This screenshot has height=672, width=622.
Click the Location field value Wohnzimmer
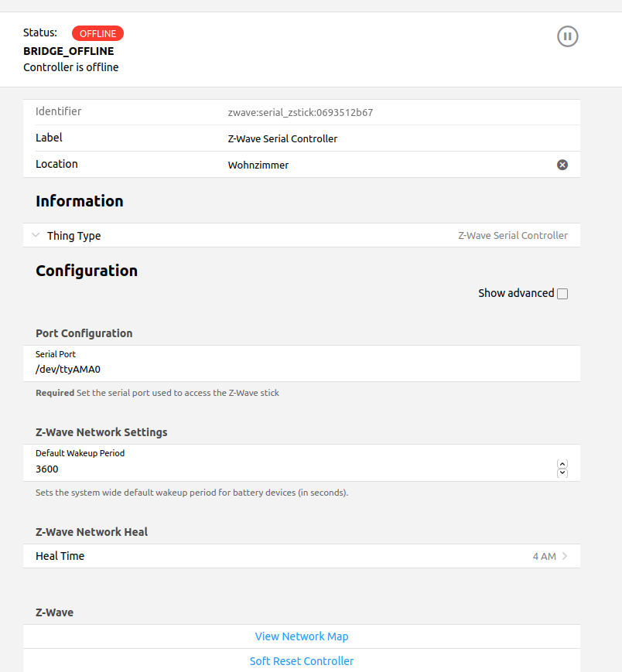pos(258,165)
